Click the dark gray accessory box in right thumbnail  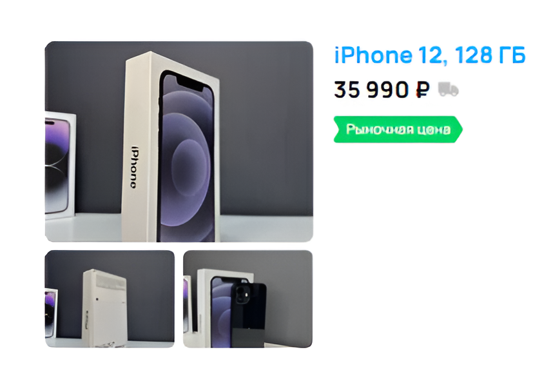[248, 337]
